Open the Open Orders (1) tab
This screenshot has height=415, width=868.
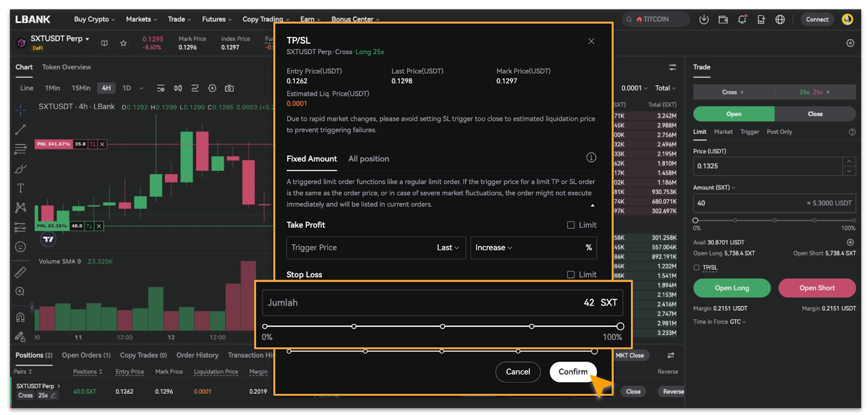(x=86, y=355)
